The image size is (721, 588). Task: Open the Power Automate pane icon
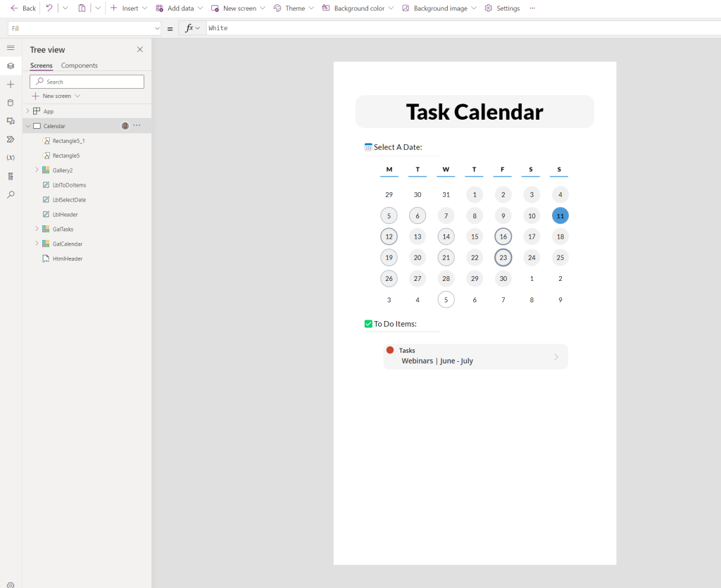[11, 139]
